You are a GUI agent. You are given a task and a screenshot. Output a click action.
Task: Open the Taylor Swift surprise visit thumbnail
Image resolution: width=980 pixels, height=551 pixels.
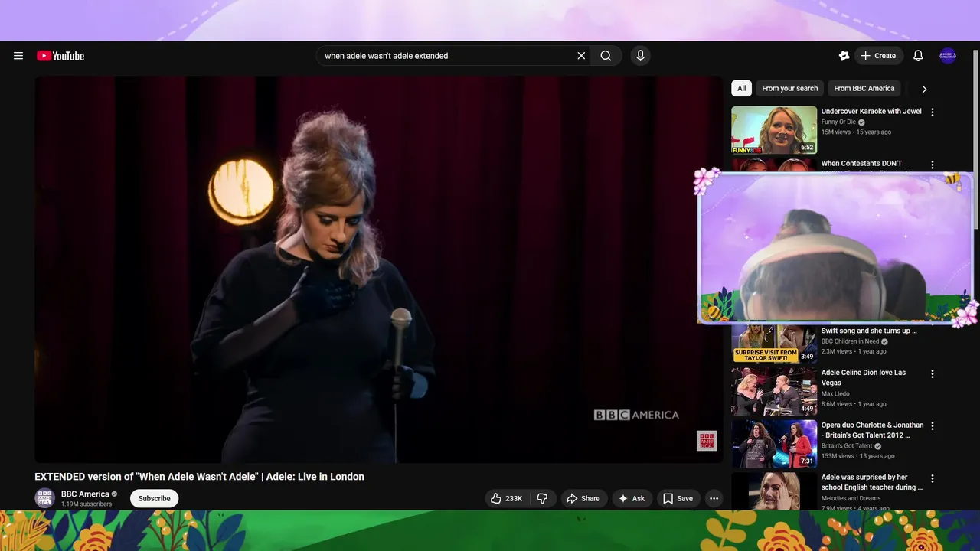tap(774, 344)
